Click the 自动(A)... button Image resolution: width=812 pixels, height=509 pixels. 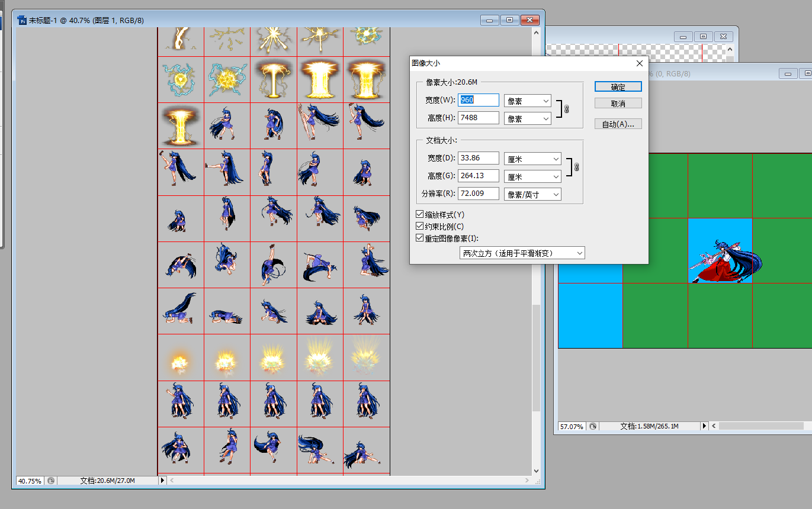(618, 124)
